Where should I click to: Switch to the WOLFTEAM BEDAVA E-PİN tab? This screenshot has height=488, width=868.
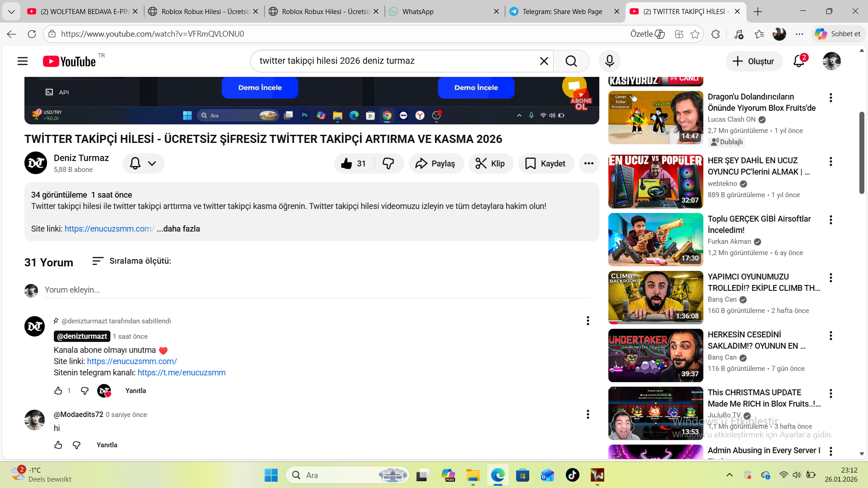tap(83, 12)
